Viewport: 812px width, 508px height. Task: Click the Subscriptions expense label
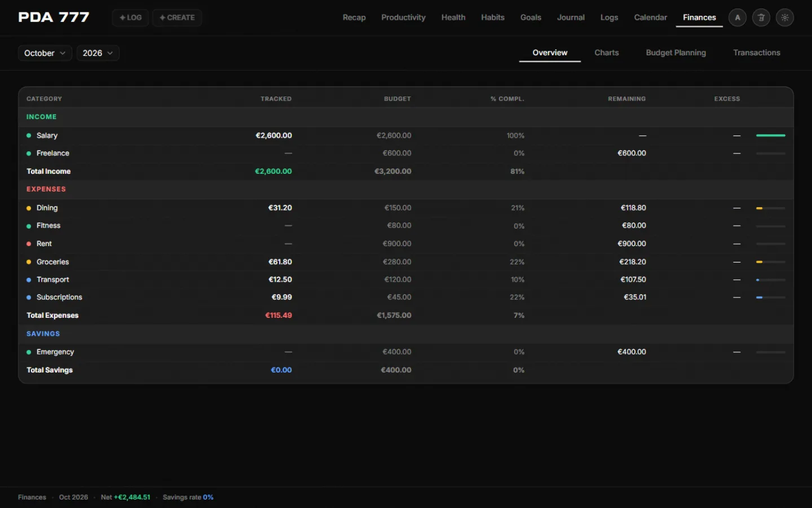pos(59,297)
